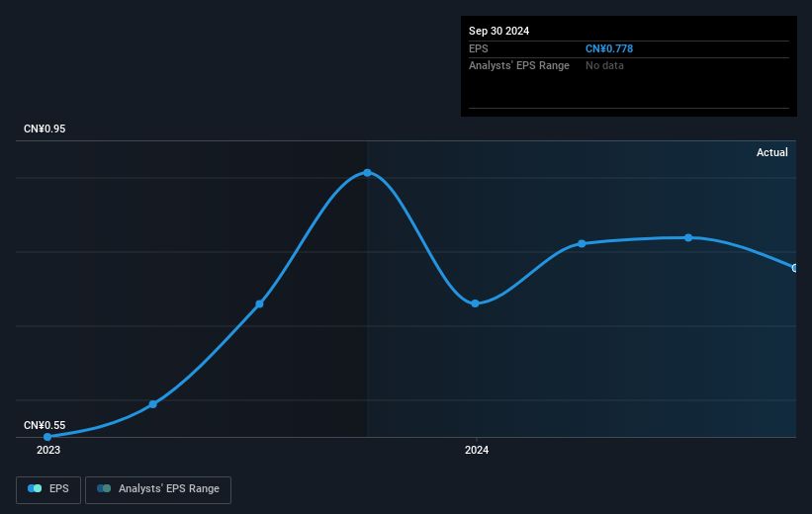Toggle the Analysts' EPS Range legend

pyautogui.click(x=158, y=489)
